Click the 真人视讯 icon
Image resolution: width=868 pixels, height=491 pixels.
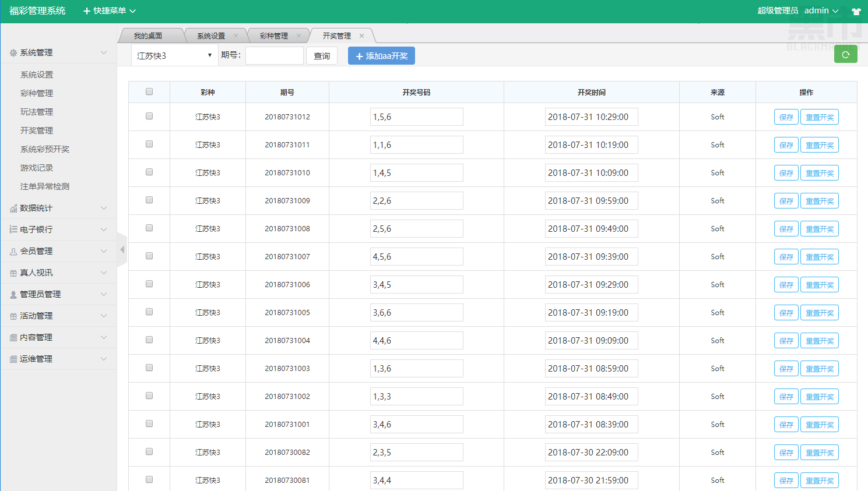[x=13, y=273]
